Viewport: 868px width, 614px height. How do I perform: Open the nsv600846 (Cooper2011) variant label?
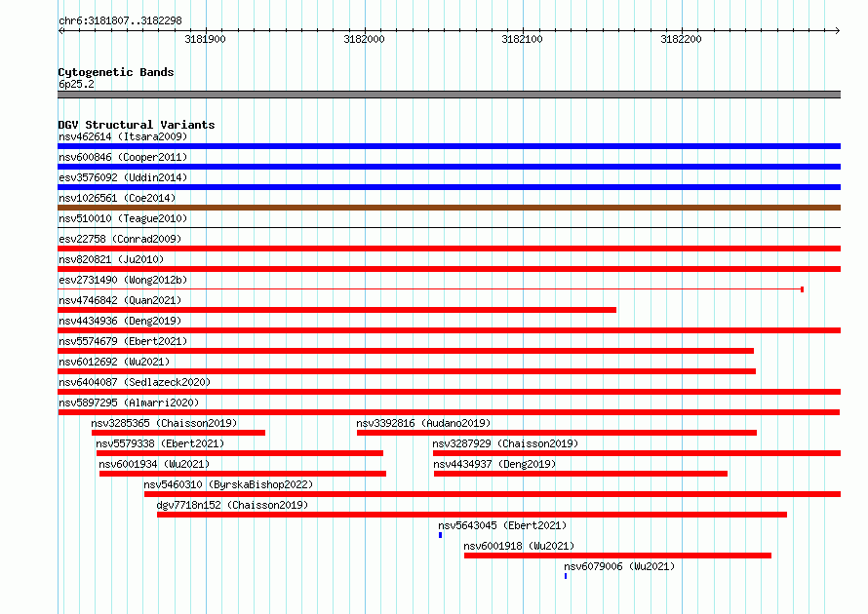click(123, 157)
